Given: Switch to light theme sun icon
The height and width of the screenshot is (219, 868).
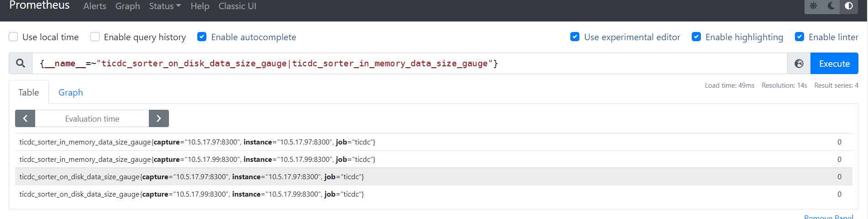Looking at the screenshot, I should coord(814,6).
